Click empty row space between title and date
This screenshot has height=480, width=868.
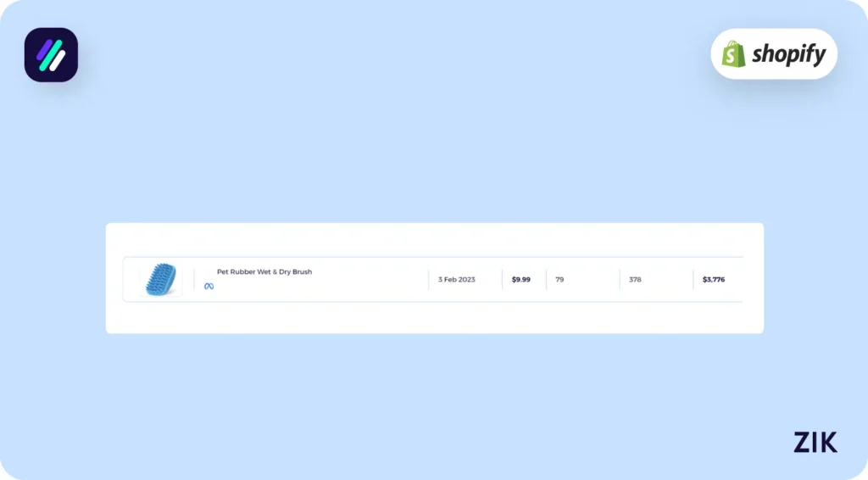pyautogui.click(x=373, y=279)
